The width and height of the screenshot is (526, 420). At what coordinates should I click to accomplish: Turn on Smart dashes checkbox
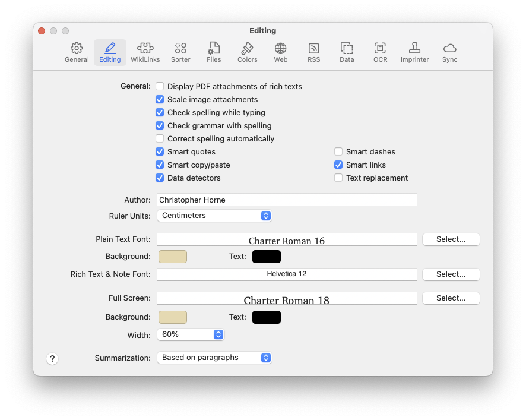click(338, 152)
